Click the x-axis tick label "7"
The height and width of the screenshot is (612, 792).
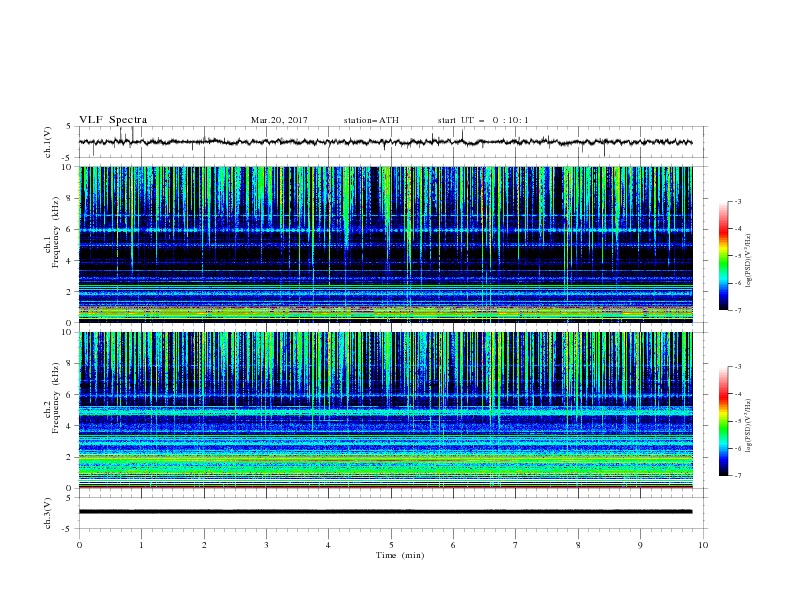(516, 545)
